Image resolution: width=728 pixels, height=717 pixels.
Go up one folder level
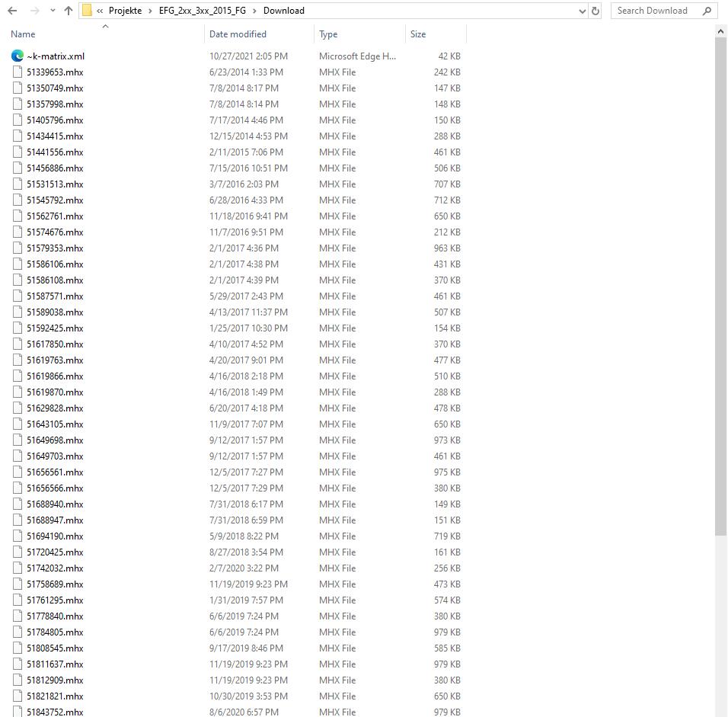click(x=69, y=11)
